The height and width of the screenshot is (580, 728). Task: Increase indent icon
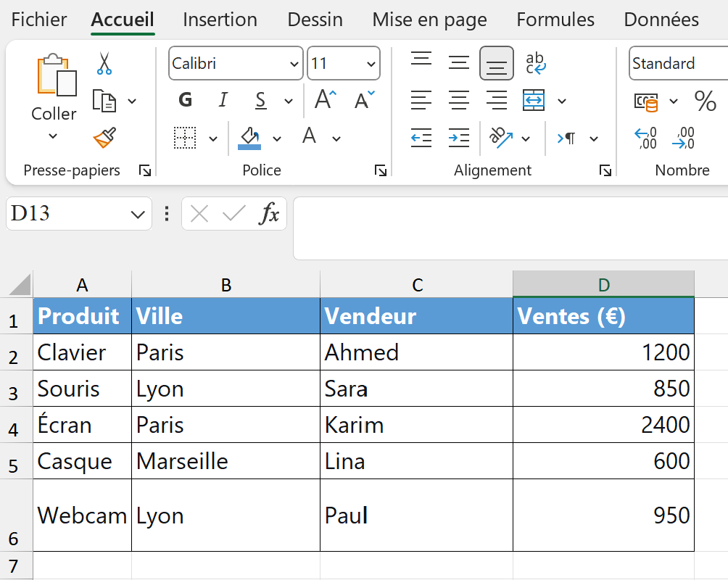(x=459, y=138)
